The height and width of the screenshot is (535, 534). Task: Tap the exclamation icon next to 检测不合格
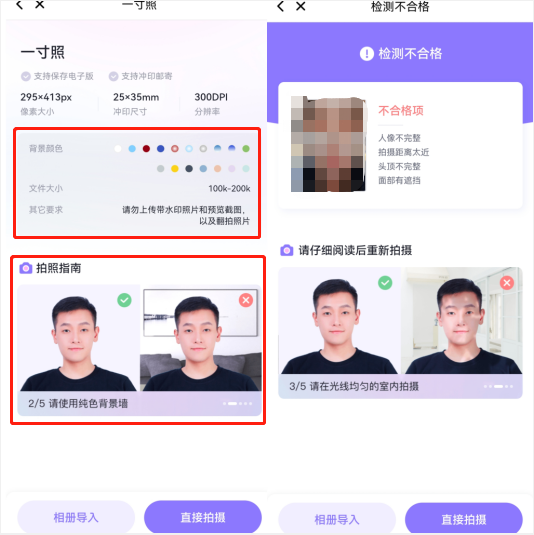(x=367, y=54)
